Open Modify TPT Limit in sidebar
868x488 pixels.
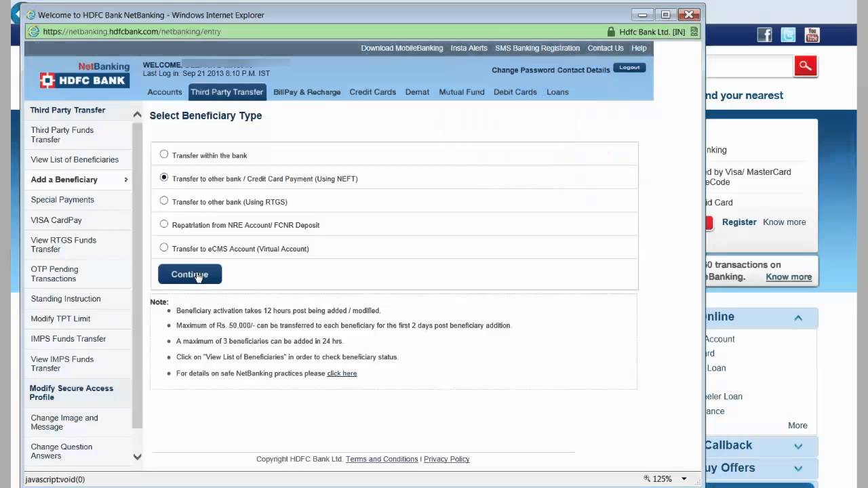(x=60, y=319)
